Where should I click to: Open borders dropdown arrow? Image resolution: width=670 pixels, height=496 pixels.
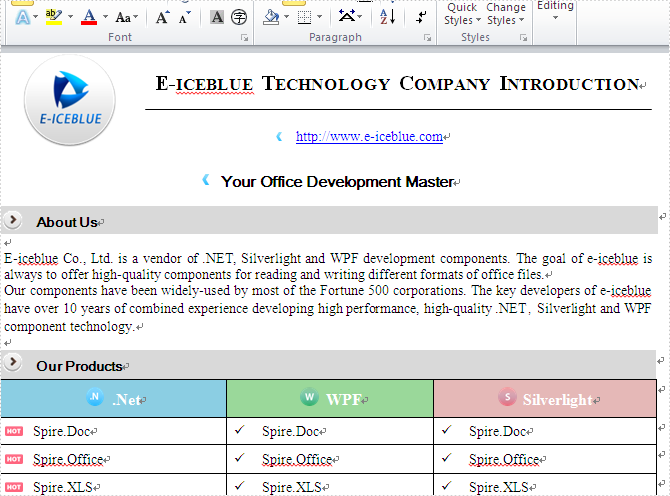[x=319, y=17]
